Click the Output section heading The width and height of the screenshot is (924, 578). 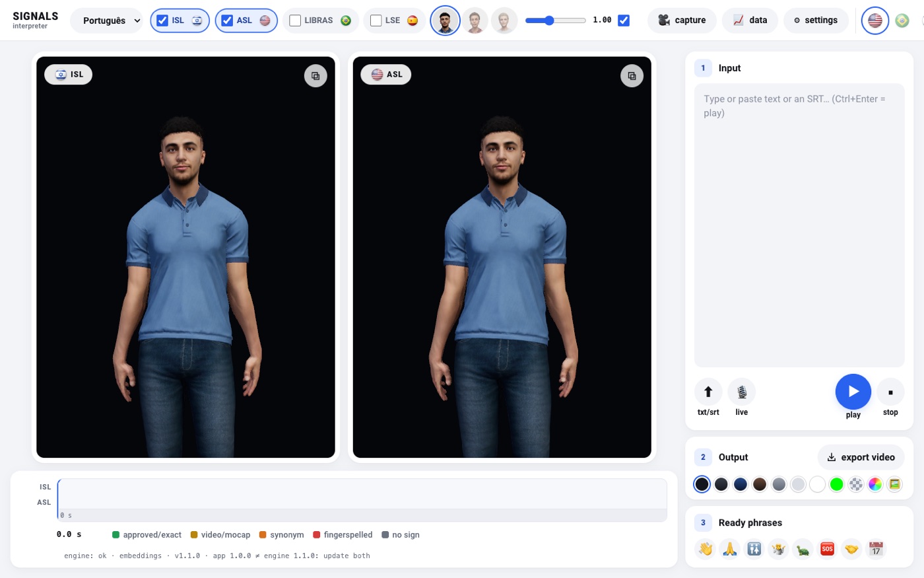point(733,457)
